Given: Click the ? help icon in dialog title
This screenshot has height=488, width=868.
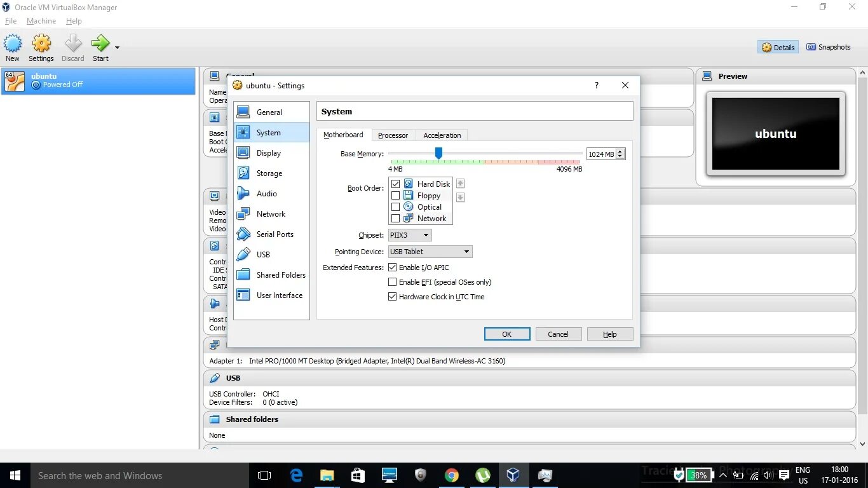Looking at the screenshot, I should coord(596,85).
